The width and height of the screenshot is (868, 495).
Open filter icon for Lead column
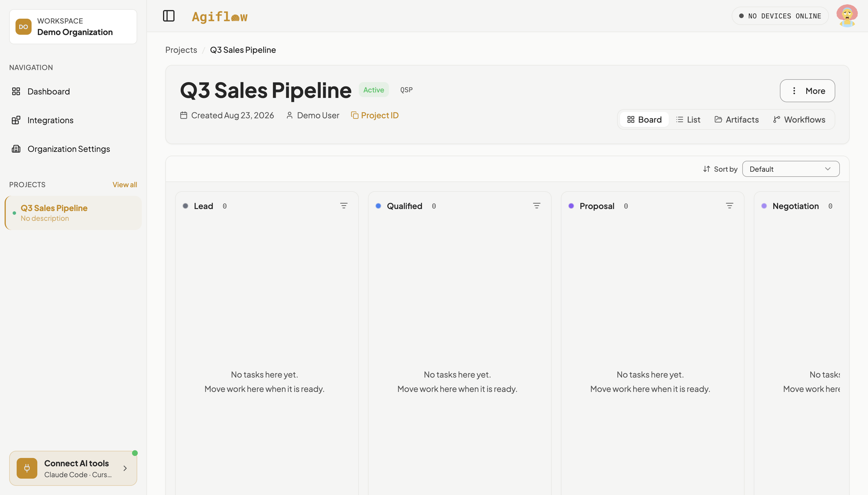pyautogui.click(x=344, y=206)
